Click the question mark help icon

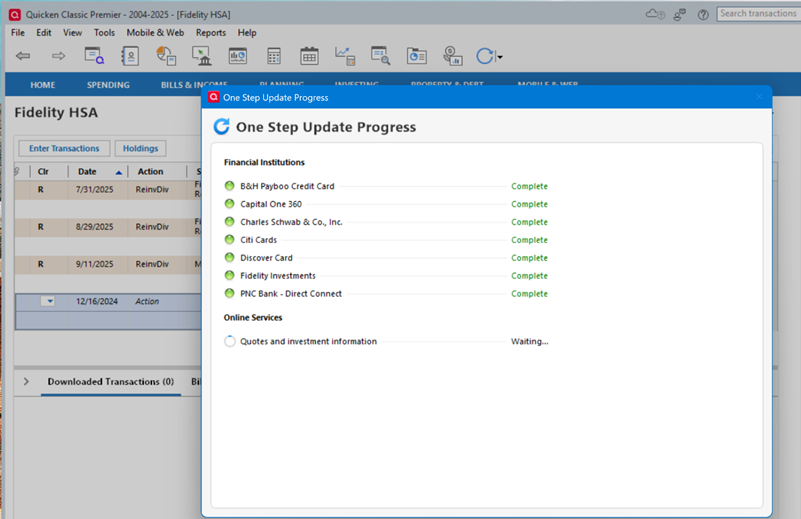click(703, 14)
